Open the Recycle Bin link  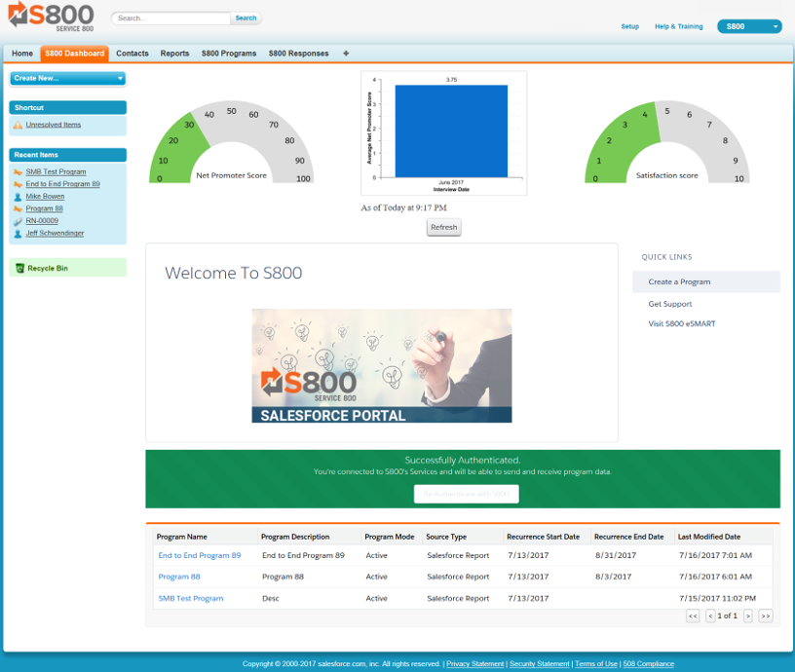coord(48,268)
